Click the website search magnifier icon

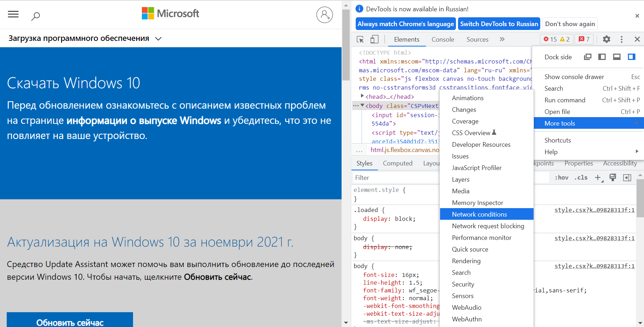tap(36, 16)
